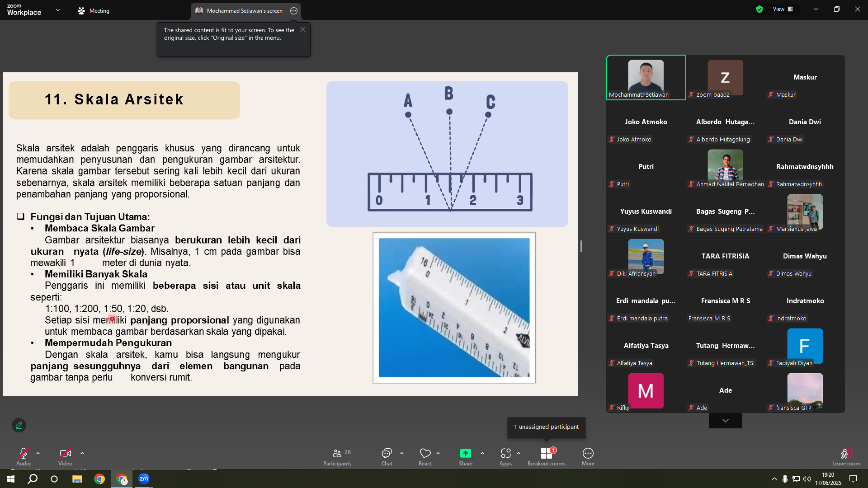Open screen share options ellipsis menu
The height and width of the screenshot is (488, 868).
(294, 11)
